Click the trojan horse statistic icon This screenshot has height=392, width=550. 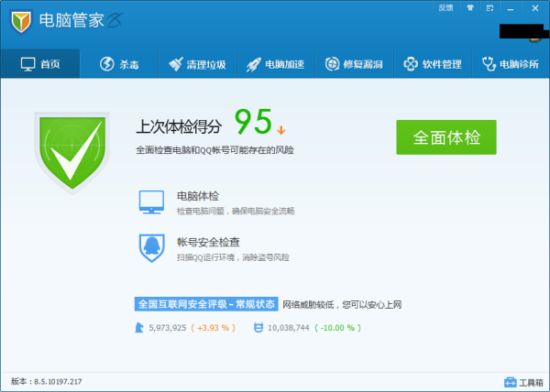[139, 328]
